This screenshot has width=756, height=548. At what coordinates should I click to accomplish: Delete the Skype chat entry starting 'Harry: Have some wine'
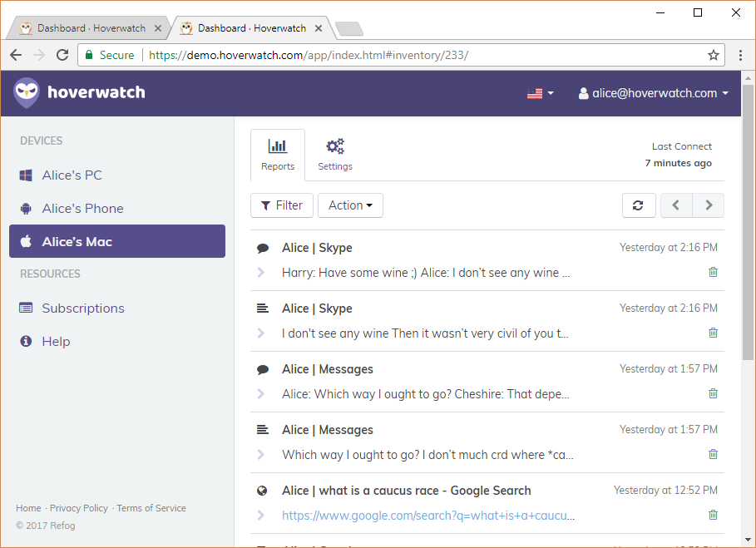coord(713,272)
